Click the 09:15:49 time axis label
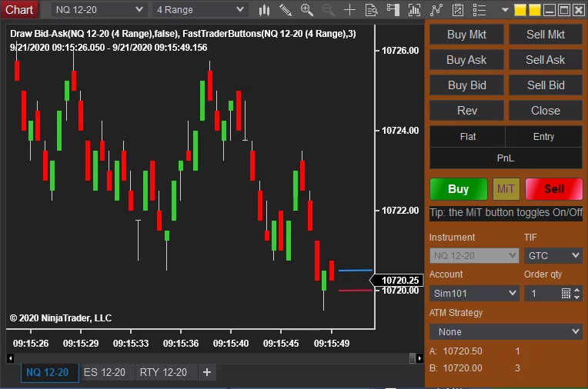 tap(332, 344)
